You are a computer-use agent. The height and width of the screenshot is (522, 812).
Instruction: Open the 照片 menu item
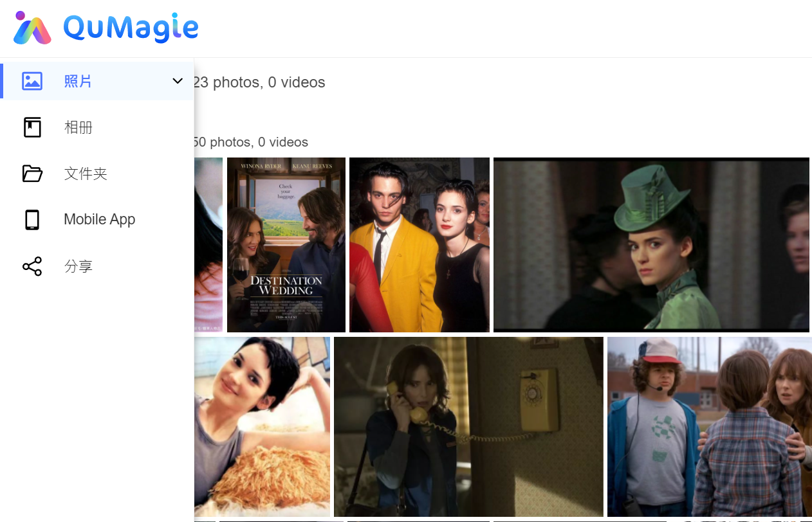97,81
